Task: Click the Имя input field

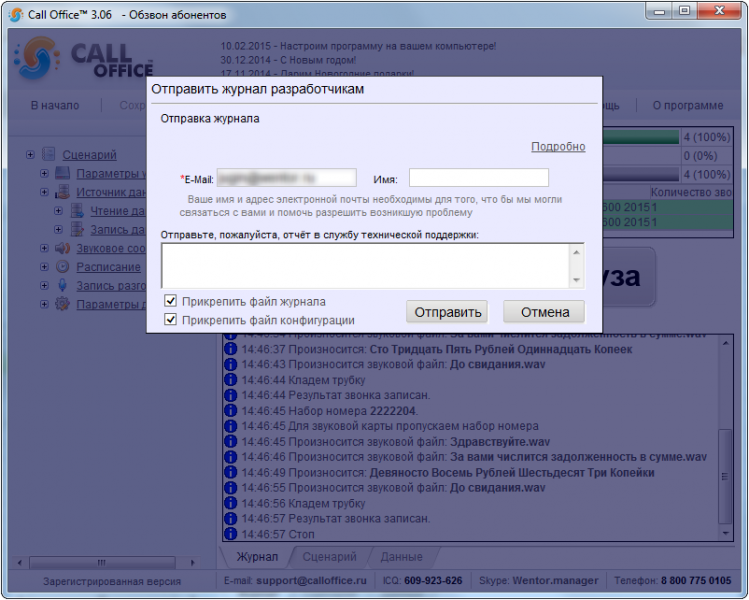Action: tap(479, 178)
